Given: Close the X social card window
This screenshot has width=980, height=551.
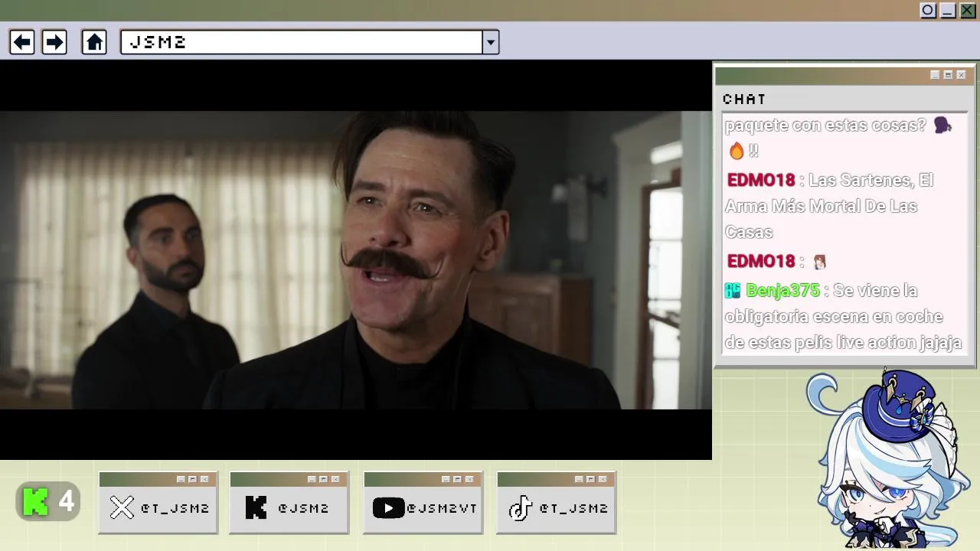Looking at the screenshot, I should (x=204, y=479).
